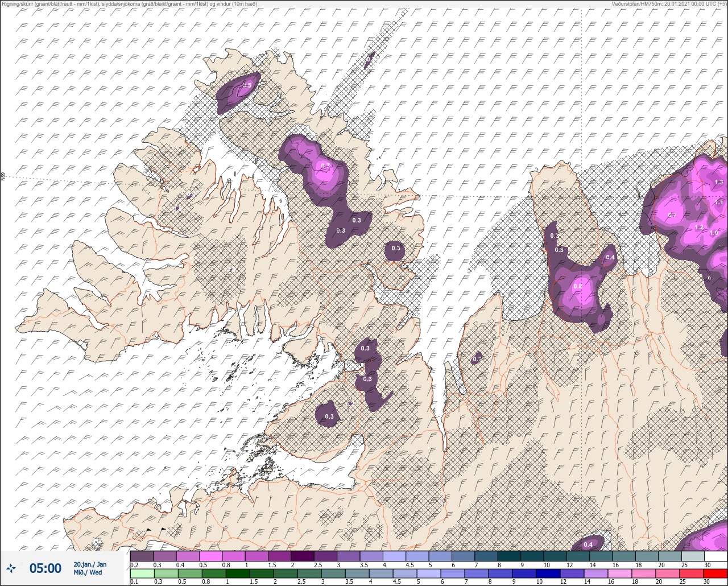Select the '20.jan./ Jan' date text

[x=90, y=564]
